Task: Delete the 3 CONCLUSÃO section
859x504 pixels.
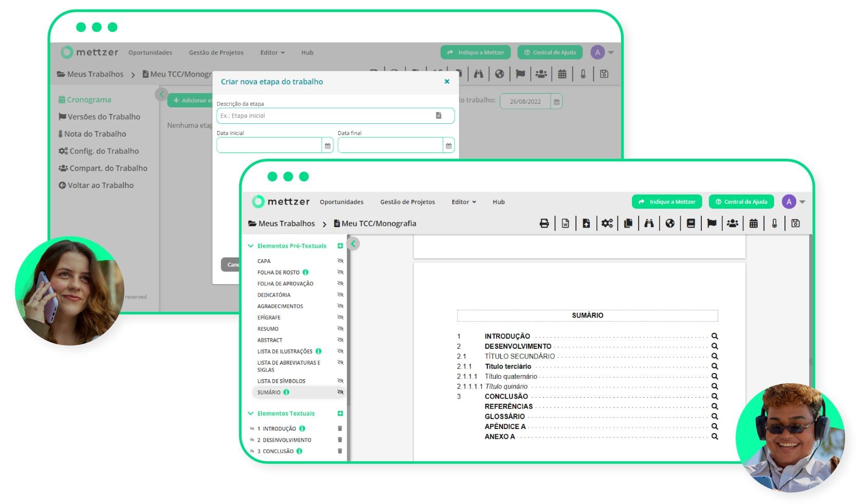Action: click(340, 451)
